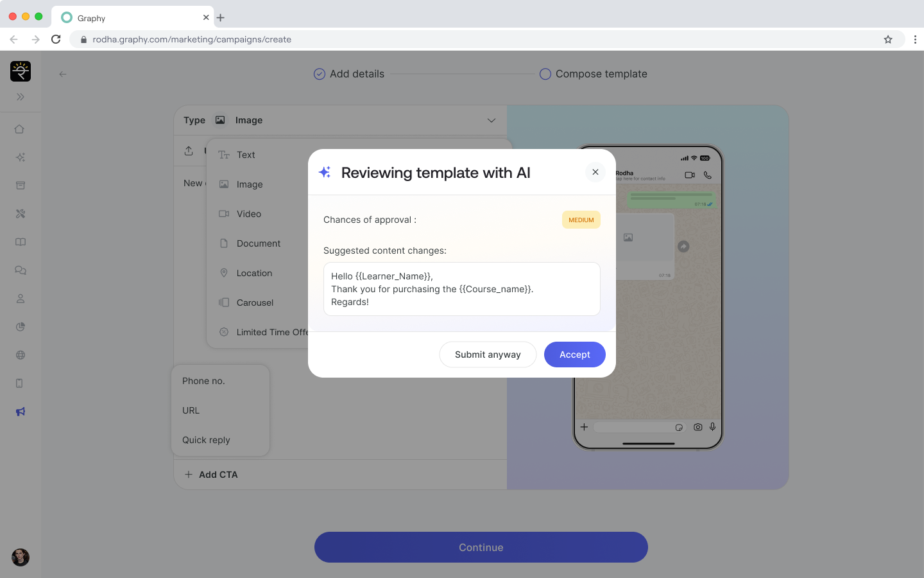
Task: Click the Add CTA expander
Action: [x=211, y=475]
